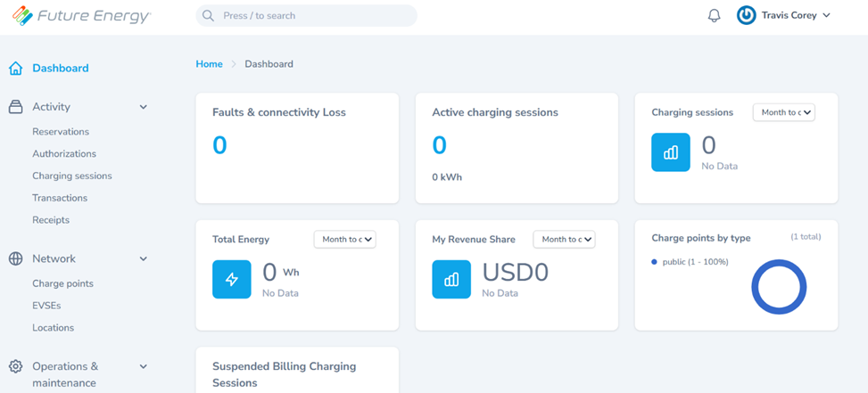Open the Reservations menu item
The height and width of the screenshot is (393, 868).
[x=61, y=132]
